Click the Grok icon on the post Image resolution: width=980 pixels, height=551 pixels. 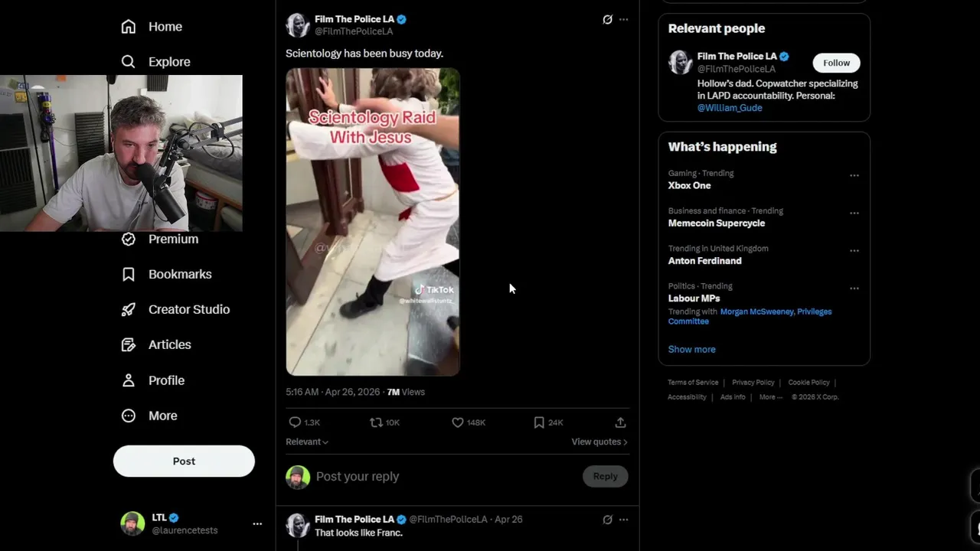click(x=607, y=20)
